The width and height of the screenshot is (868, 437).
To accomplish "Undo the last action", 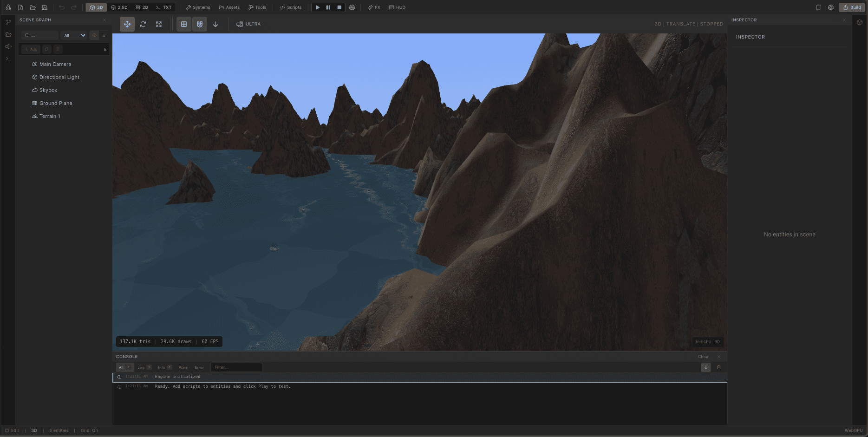I will (x=62, y=7).
